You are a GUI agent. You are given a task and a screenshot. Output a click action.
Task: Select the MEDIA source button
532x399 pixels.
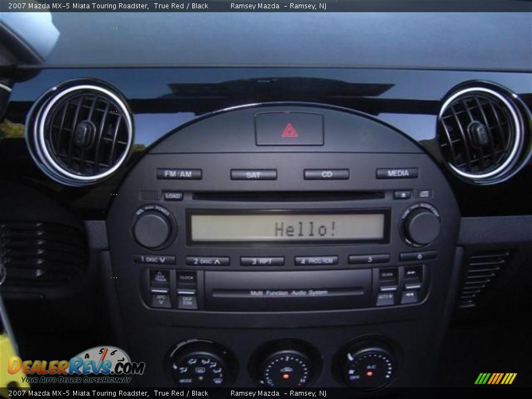point(397,173)
